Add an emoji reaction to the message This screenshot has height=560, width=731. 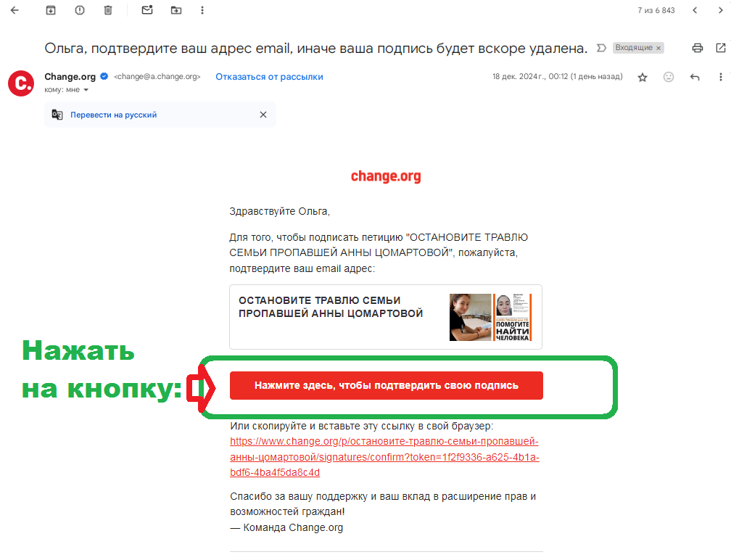click(x=669, y=76)
